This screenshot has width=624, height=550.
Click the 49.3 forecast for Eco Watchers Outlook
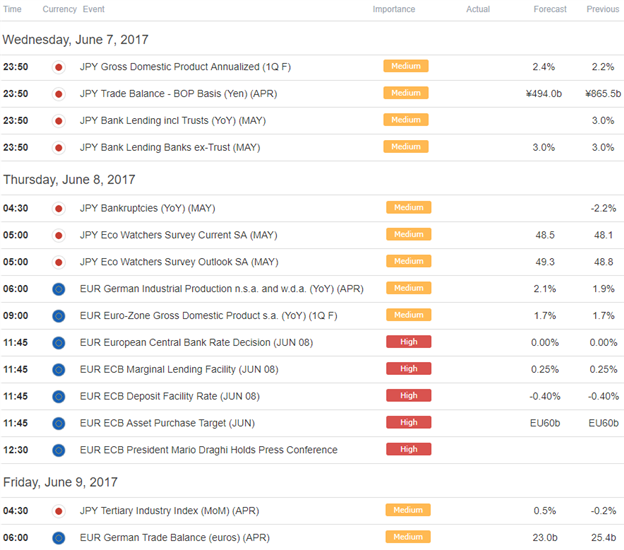tap(545, 262)
